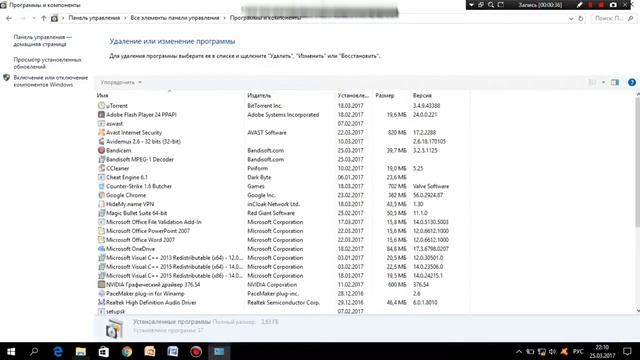Click the back navigation arrow

click(x=9, y=18)
